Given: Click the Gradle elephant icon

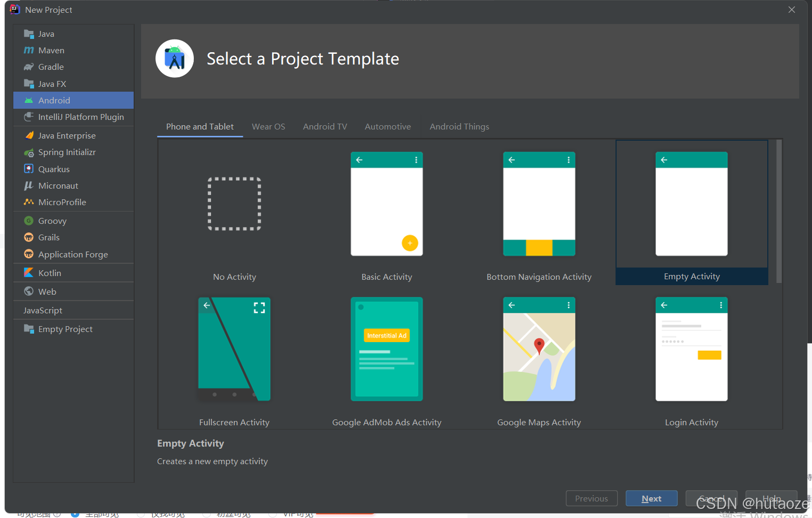Looking at the screenshot, I should tap(29, 67).
